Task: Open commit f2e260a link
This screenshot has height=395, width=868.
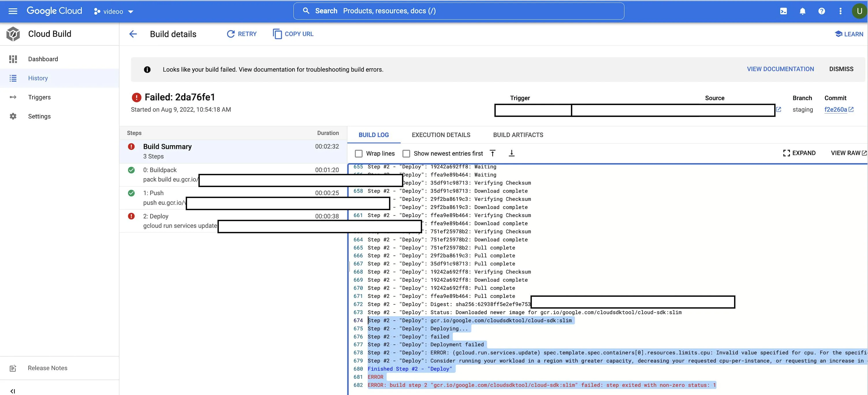Action: pos(835,109)
